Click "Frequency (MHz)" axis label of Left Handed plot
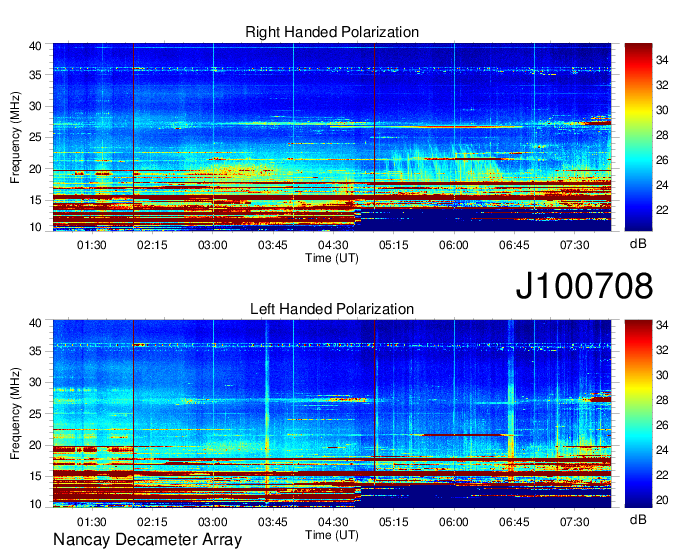The height and width of the screenshot is (552, 680). coord(15,414)
